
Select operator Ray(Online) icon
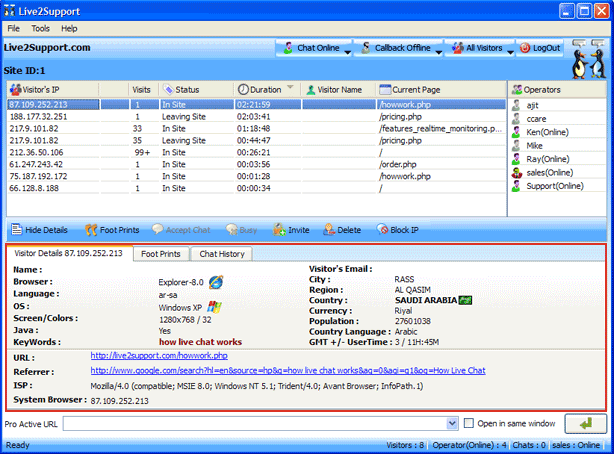[516, 159]
